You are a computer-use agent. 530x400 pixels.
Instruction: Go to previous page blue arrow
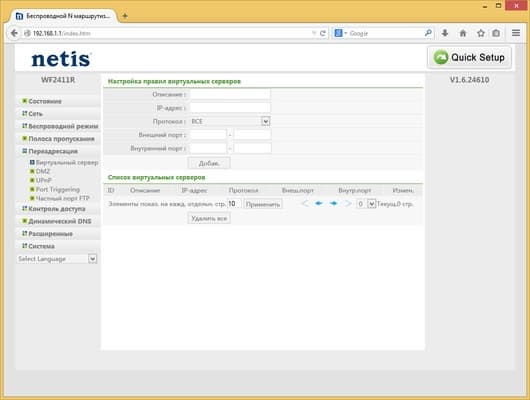point(318,204)
